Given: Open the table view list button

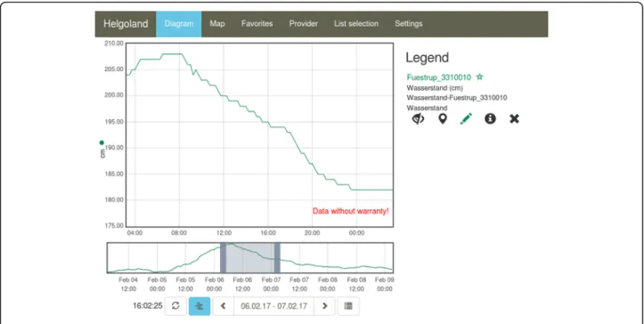Looking at the screenshot, I should pos(348,306).
